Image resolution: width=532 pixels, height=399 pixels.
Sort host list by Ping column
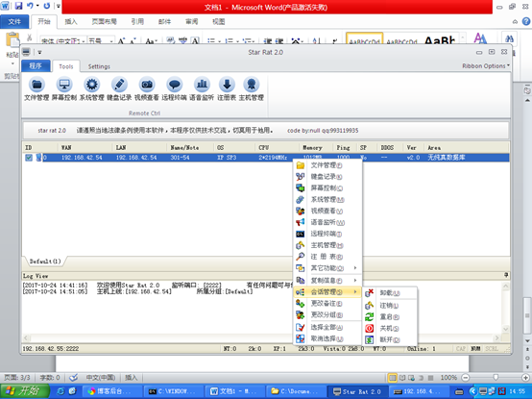tap(345, 148)
